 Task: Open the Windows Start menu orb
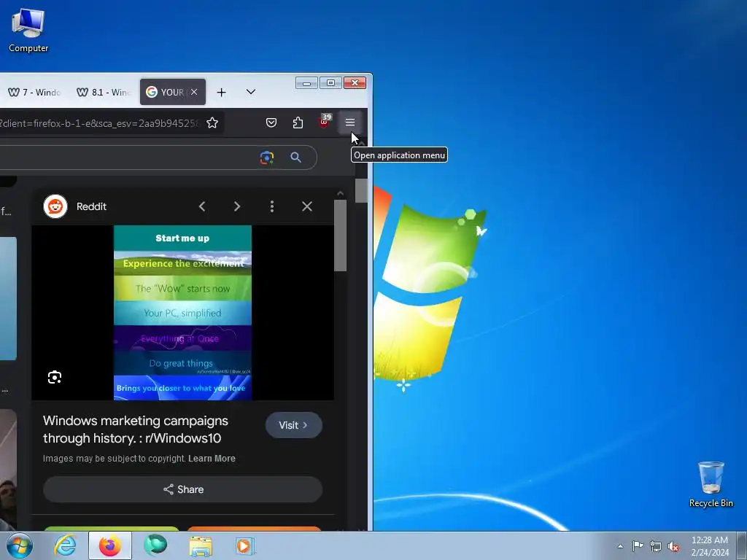(x=20, y=545)
